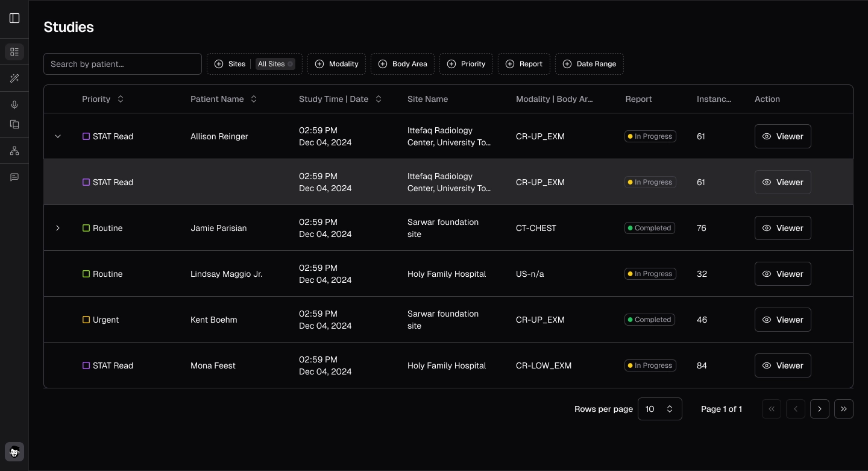Viewport: 868px width, 471px height.
Task: Add a Modality filter
Action: pyautogui.click(x=336, y=64)
